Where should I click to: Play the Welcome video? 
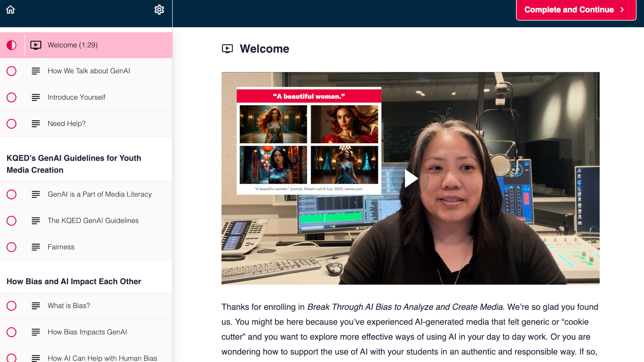[x=410, y=178]
